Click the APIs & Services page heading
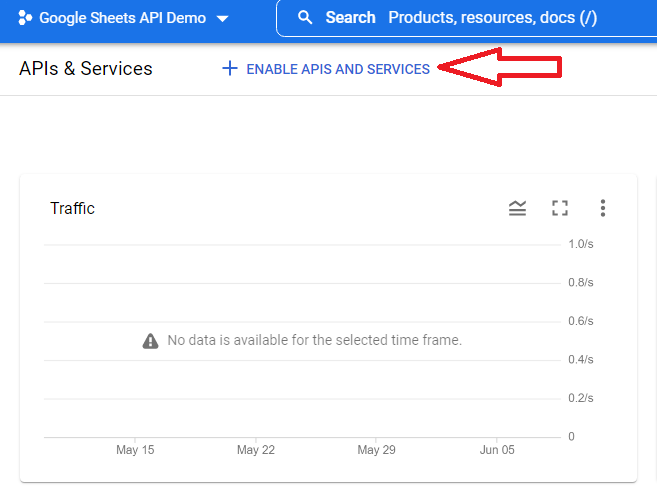The height and width of the screenshot is (495, 657). point(86,69)
